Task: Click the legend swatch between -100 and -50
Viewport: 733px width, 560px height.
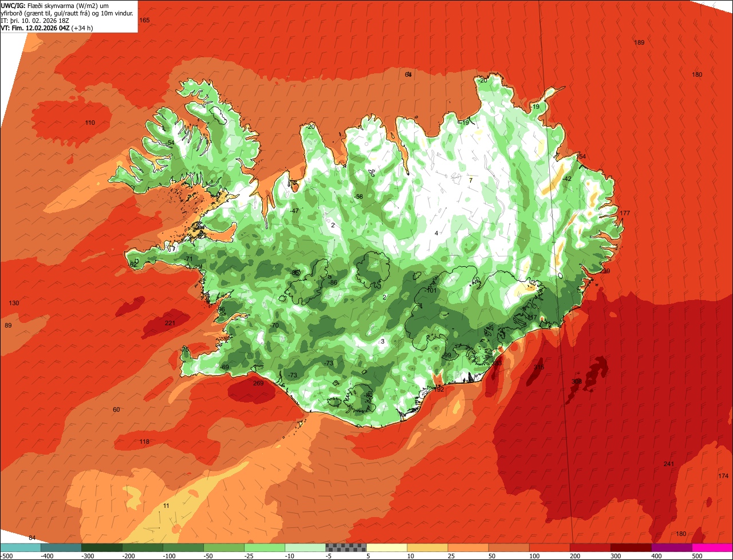Action: point(183,547)
